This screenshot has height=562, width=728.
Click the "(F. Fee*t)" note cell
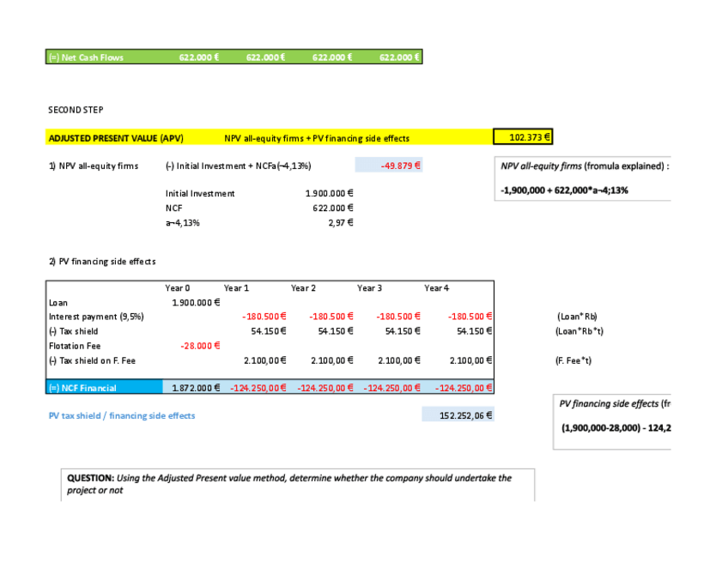tap(573, 360)
